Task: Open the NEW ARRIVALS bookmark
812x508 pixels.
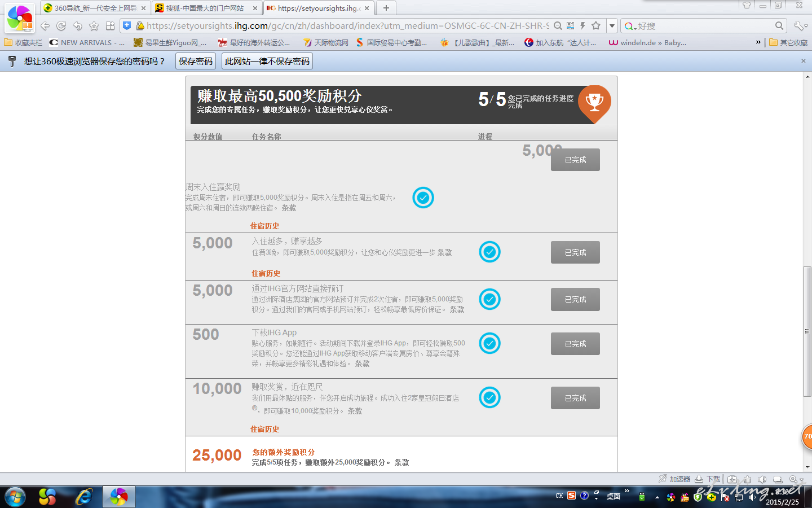Action: pos(87,42)
